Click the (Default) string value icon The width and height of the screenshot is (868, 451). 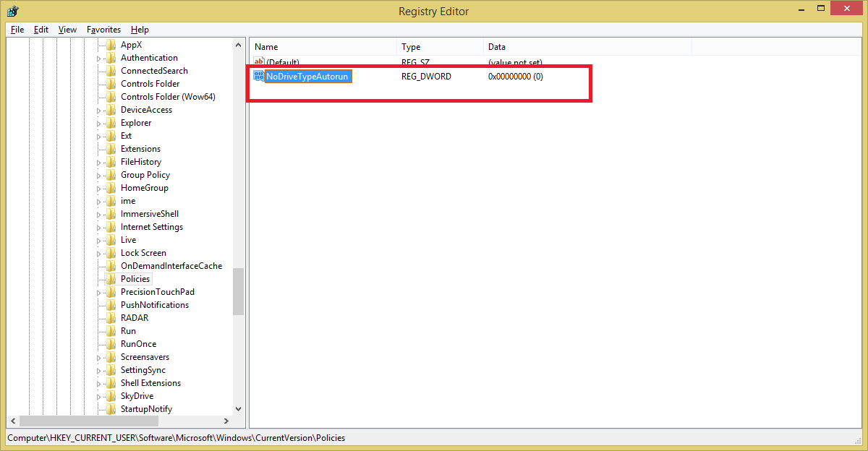tap(259, 63)
